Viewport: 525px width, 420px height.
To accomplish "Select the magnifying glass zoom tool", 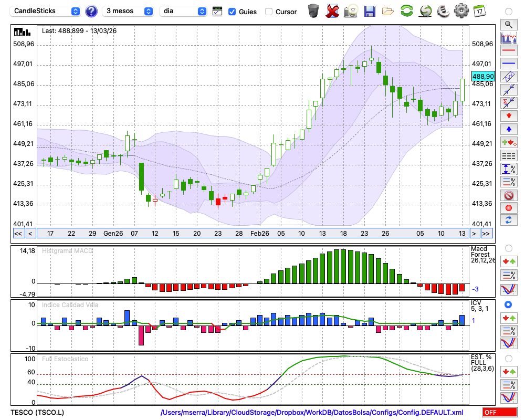I will (508, 24).
